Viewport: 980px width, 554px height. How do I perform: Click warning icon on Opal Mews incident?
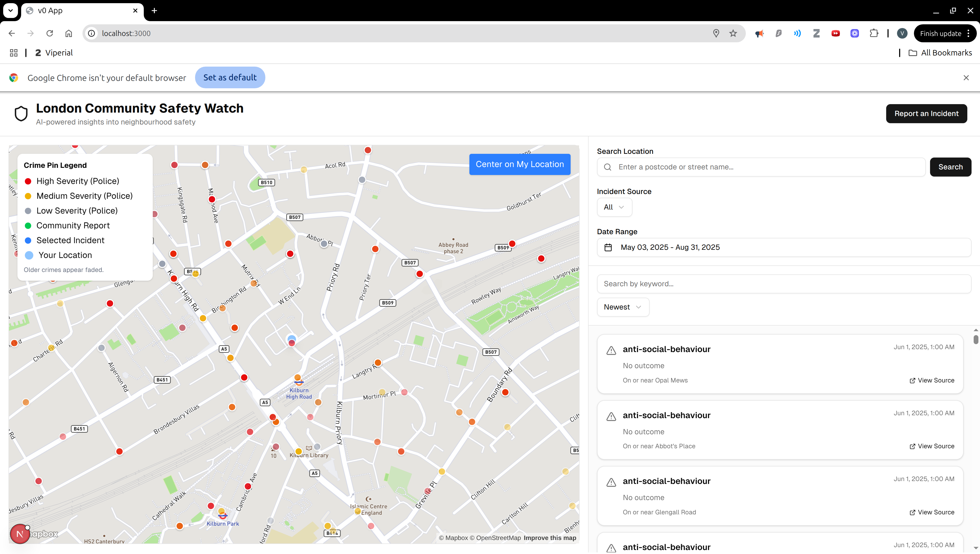coord(611,350)
